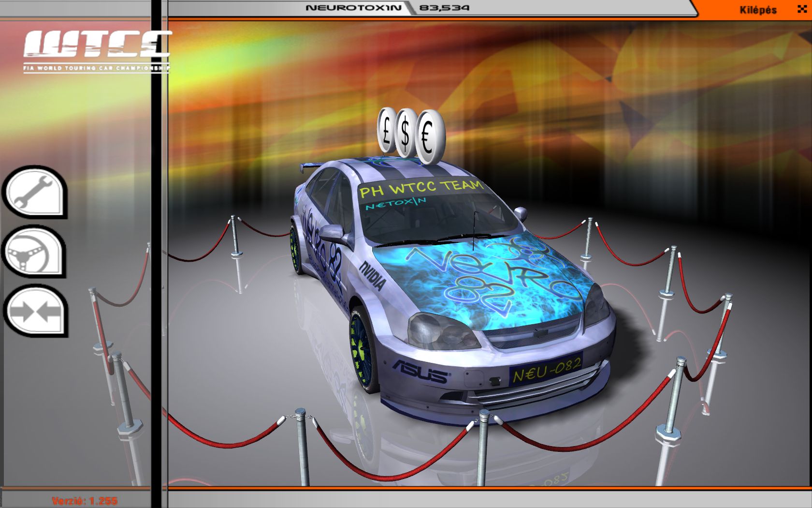Click the NVIDIA decal on the fender
Screen dimensions: 812x508
(374, 276)
